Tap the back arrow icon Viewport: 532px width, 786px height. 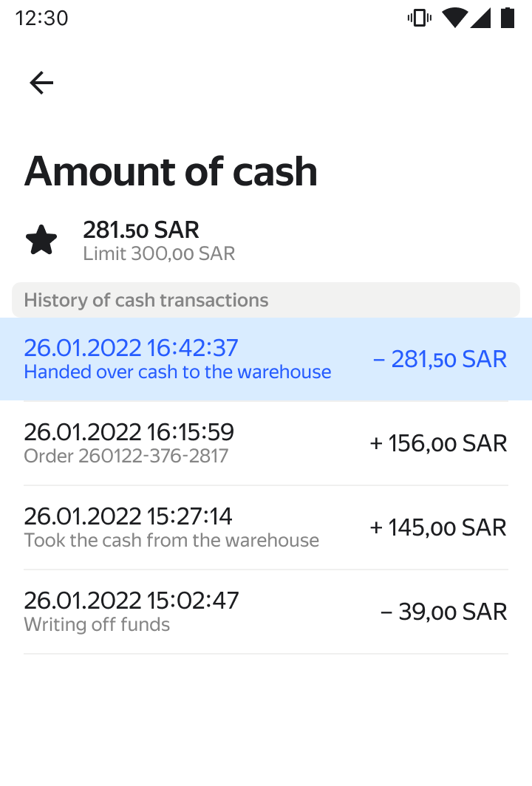tap(41, 83)
